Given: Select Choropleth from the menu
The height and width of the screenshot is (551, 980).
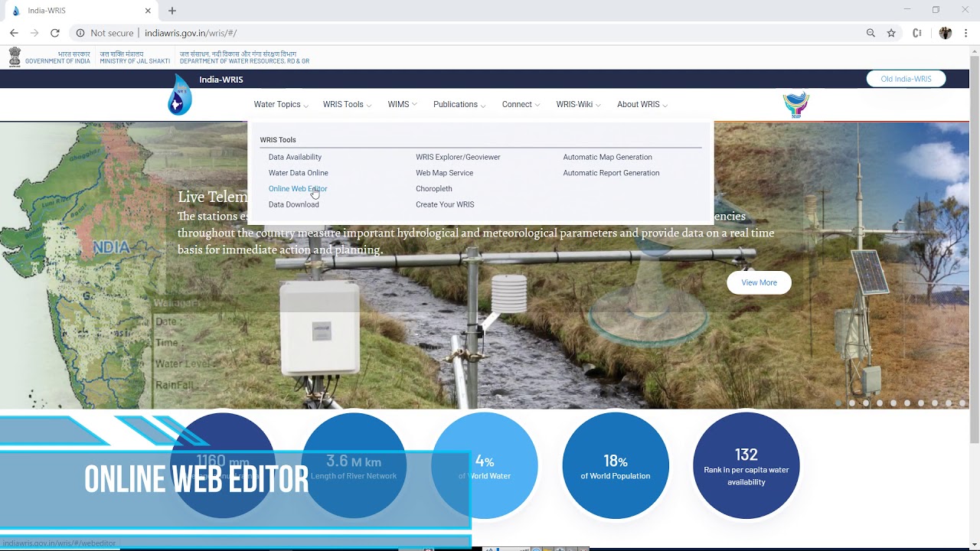Looking at the screenshot, I should click(x=433, y=189).
